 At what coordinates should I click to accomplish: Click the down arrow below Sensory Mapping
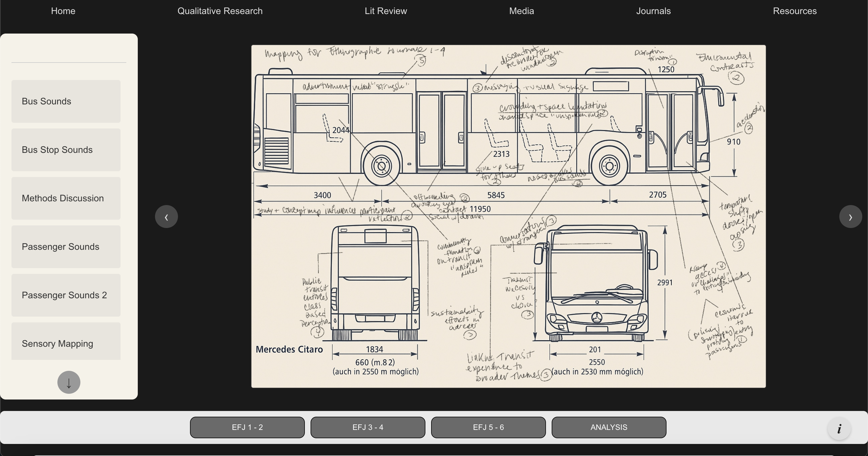tap(68, 382)
